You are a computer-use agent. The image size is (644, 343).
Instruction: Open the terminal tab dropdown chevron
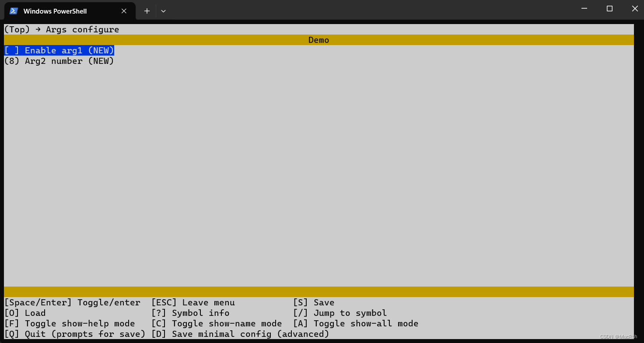point(163,11)
